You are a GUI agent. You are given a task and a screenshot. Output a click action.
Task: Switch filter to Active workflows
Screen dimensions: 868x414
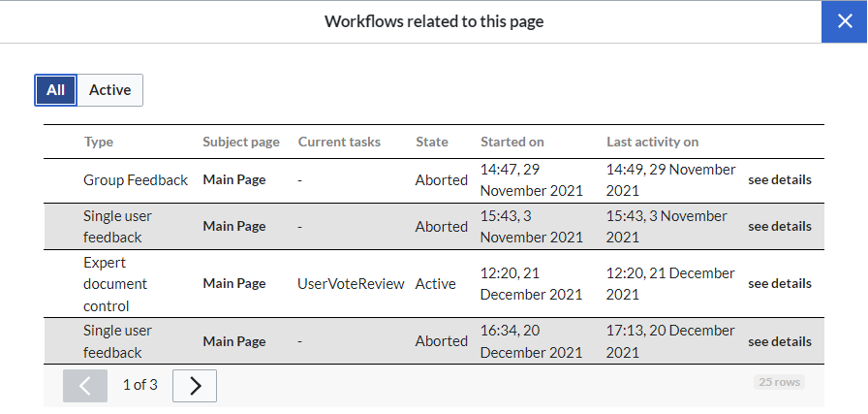pyautogui.click(x=110, y=90)
